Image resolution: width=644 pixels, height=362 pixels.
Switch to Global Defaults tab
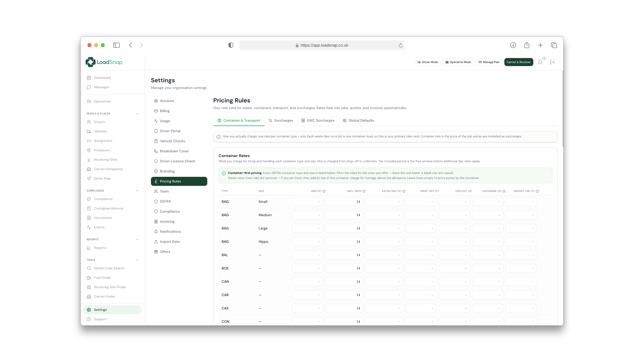pos(358,120)
